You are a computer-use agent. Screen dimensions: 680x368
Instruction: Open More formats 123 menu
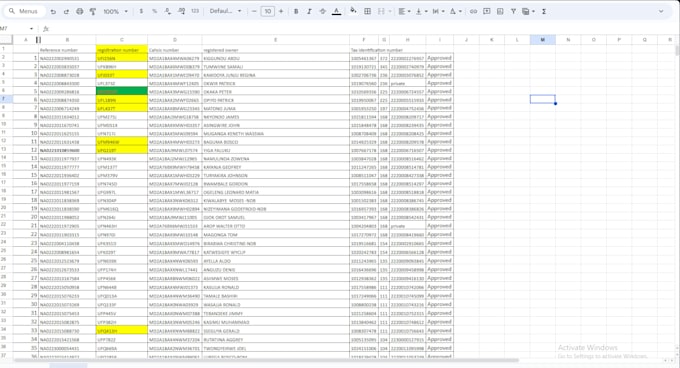click(x=195, y=11)
